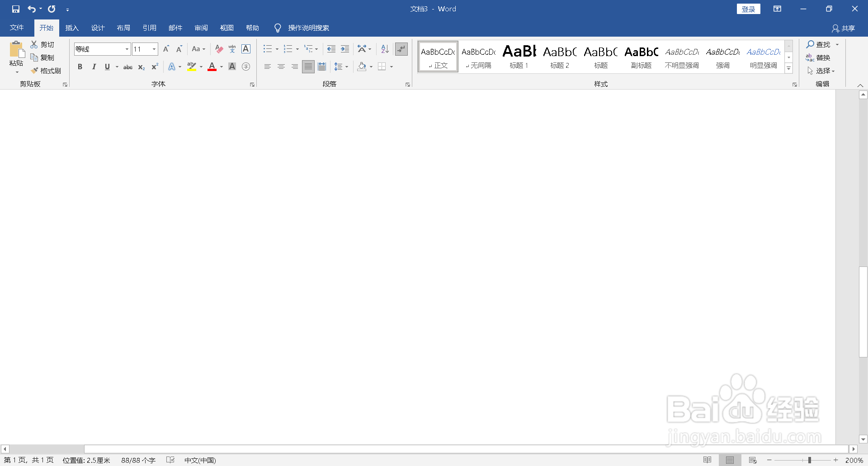Viewport: 868px width, 466px height.
Task: Open the font name dropdown (等线)
Action: click(127, 49)
